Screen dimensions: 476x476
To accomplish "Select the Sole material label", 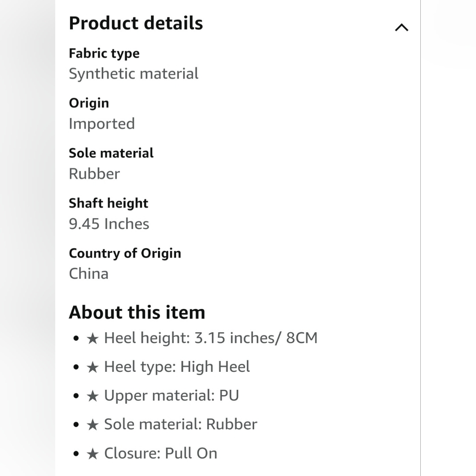I will tap(111, 153).
